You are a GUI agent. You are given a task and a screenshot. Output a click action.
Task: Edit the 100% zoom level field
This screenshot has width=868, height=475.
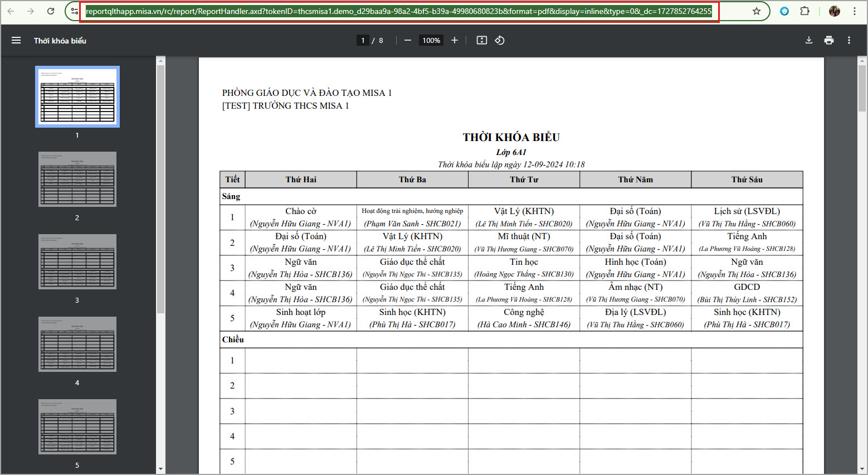click(431, 40)
